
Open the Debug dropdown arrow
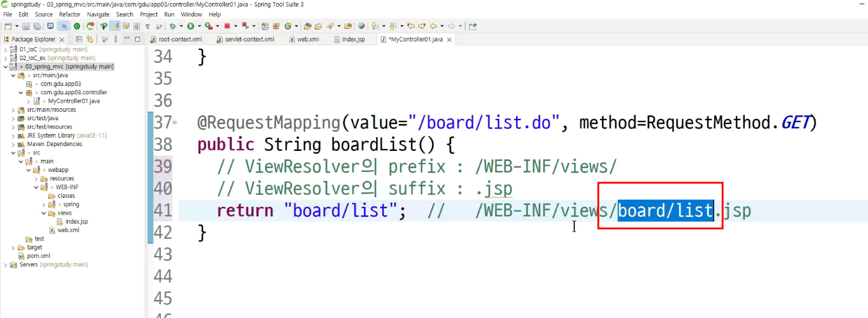[x=181, y=26]
